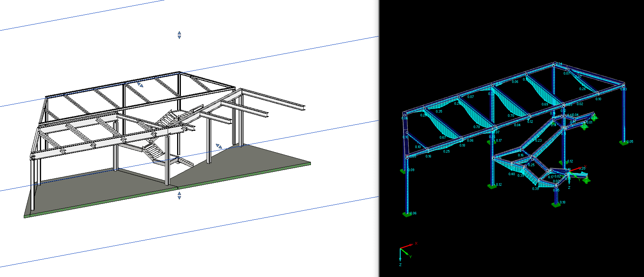
Task: Click the 0.40 result label on the stair
Action: click(x=511, y=174)
